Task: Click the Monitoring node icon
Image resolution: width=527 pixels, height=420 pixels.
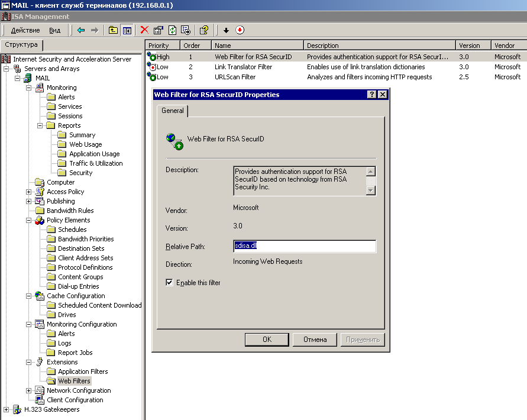Action: [x=40, y=88]
